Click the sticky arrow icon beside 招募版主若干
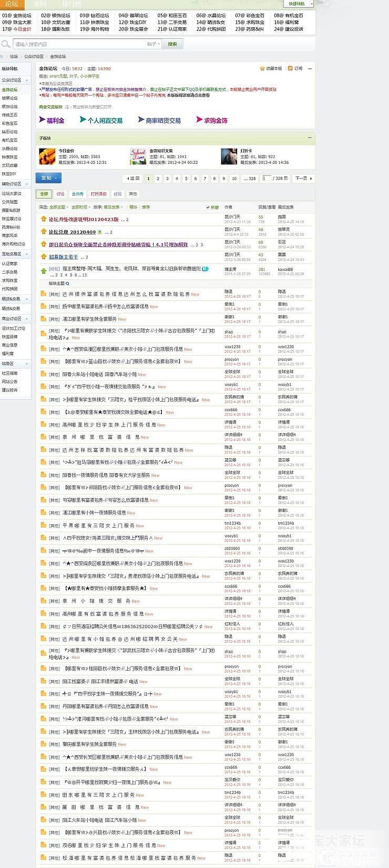The width and height of the screenshot is (389, 868). 44,257
